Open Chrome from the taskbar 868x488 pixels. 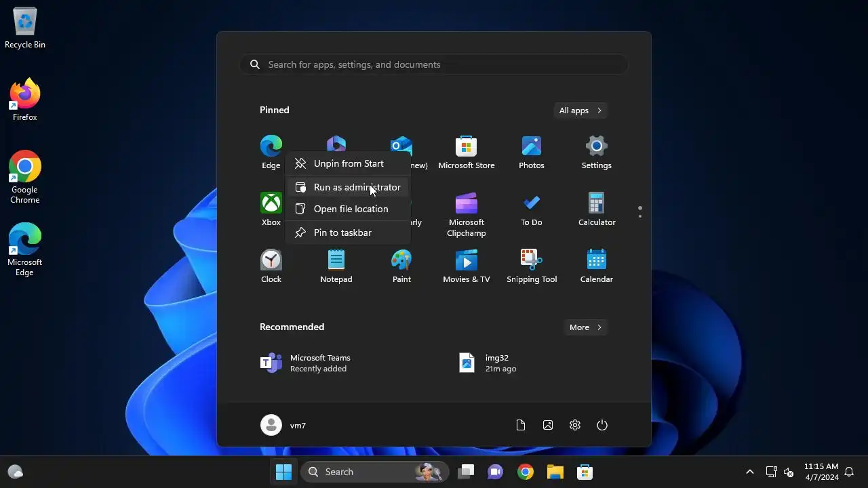pos(526,472)
